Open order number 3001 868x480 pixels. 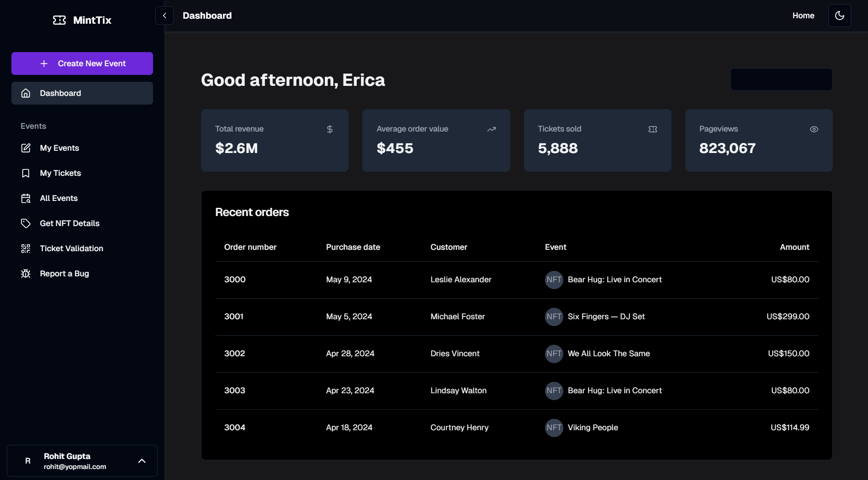coord(234,316)
